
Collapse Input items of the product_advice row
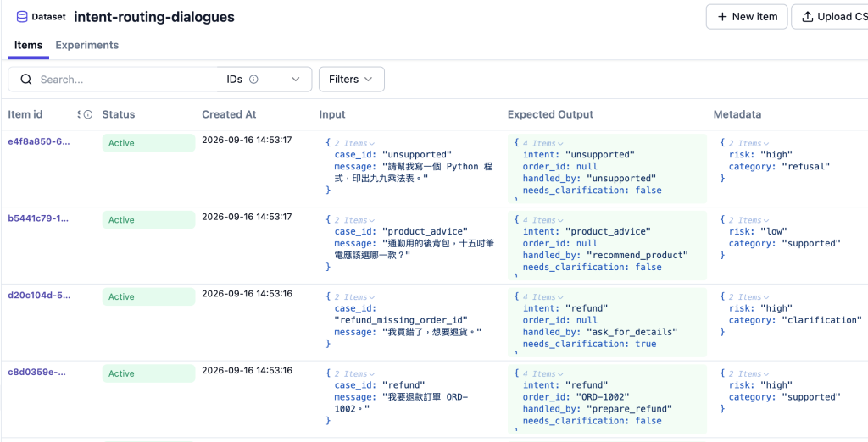click(x=355, y=220)
